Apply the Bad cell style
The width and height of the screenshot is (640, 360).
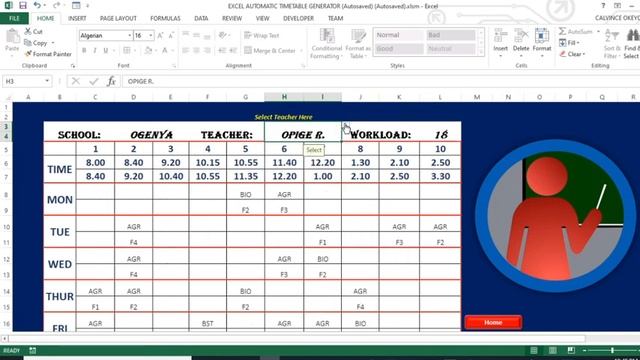[x=451, y=35]
